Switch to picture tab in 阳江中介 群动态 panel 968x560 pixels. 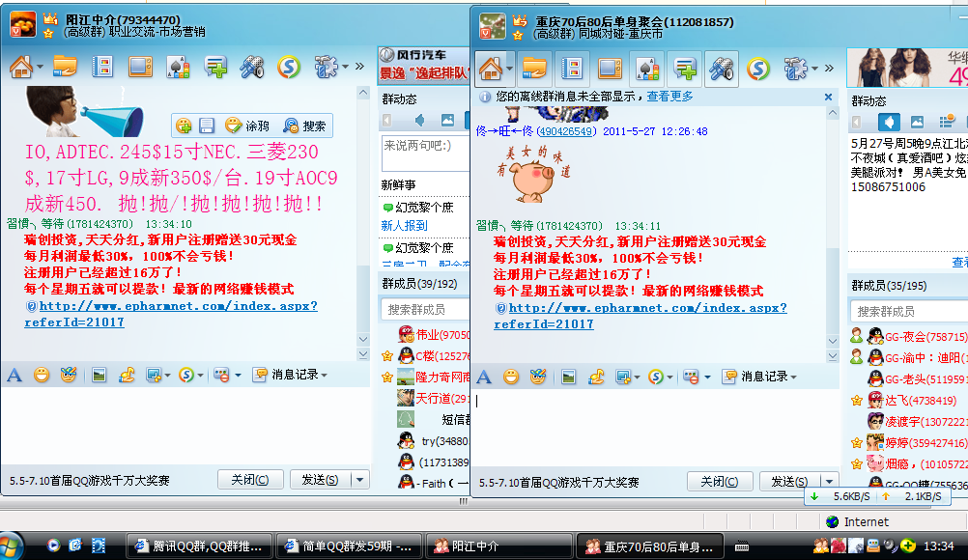click(447, 121)
